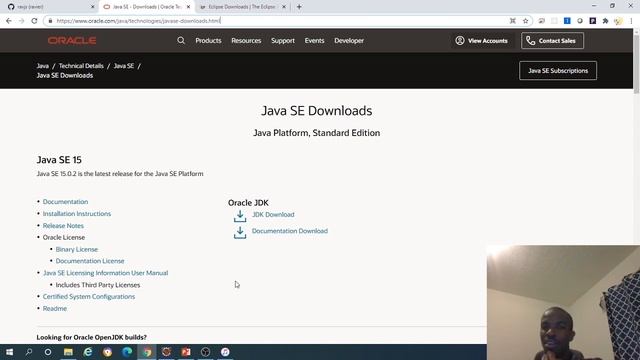This screenshot has height=360, width=640.
Task: Open the Documentation link in list
Action: pos(65,202)
